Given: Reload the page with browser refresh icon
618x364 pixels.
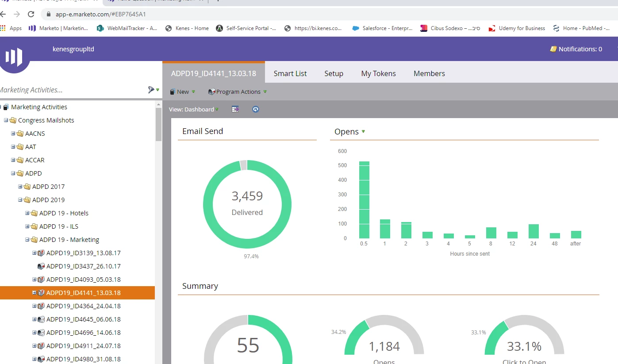Looking at the screenshot, I should pyautogui.click(x=31, y=14).
